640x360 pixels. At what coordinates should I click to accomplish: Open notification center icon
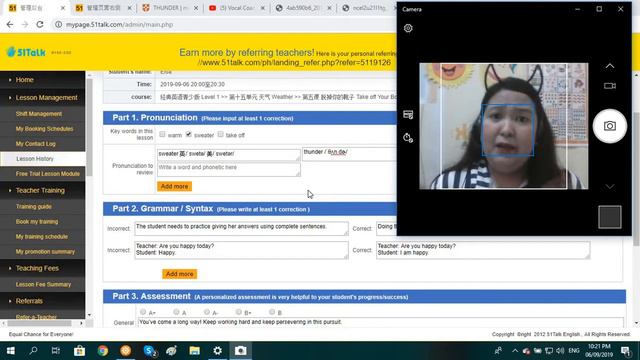(x=625, y=351)
